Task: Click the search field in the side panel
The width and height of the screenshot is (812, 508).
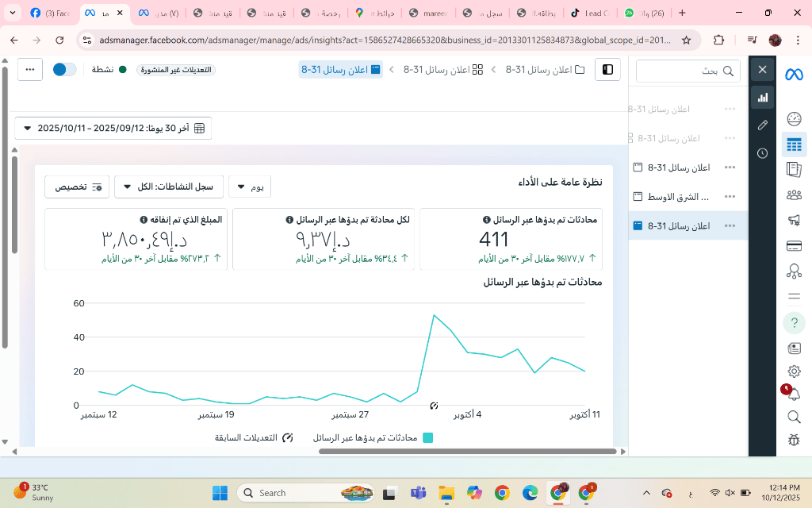Action: point(688,71)
